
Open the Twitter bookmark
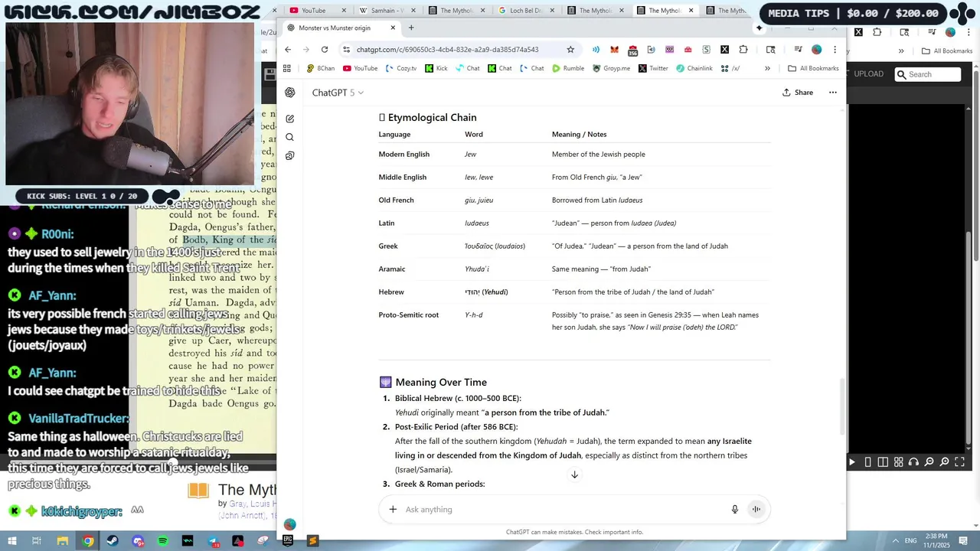pyautogui.click(x=652, y=68)
